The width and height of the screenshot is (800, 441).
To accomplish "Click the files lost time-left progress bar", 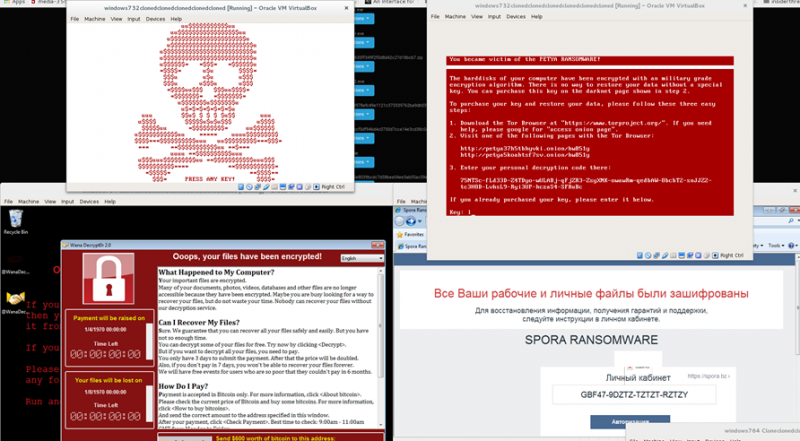I will [149, 404].
